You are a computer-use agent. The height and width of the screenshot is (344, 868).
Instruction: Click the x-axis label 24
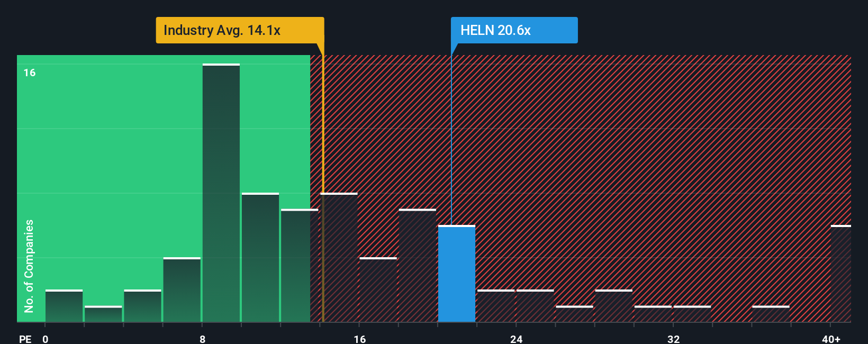tap(517, 339)
